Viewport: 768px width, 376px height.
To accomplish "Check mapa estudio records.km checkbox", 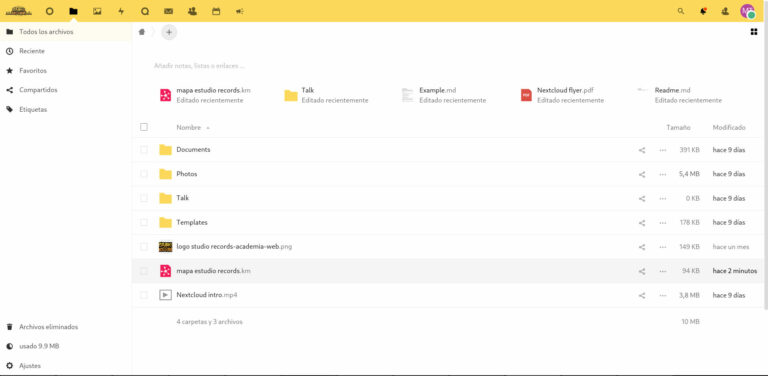I will coord(144,271).
